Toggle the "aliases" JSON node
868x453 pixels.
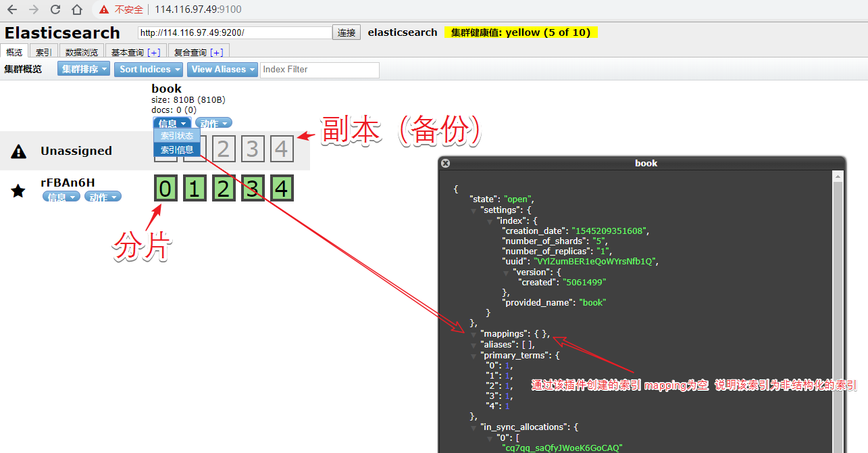474,344
